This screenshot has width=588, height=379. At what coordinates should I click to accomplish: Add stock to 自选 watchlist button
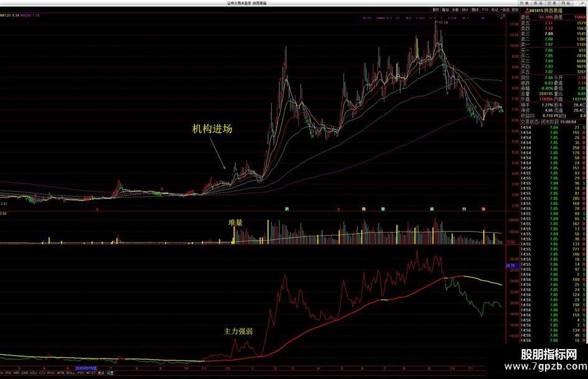coord(505,10)
